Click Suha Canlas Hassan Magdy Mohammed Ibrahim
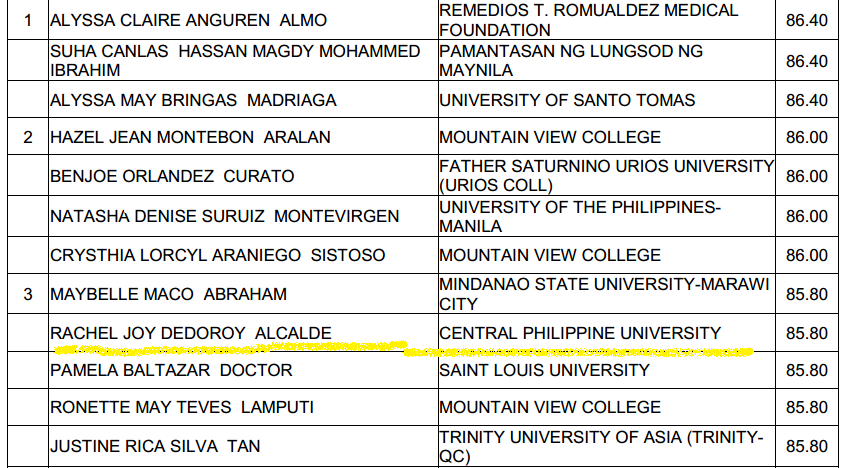The height and width of the screenshot is (468, 849). pyautogui.click(x=235, y=61)
